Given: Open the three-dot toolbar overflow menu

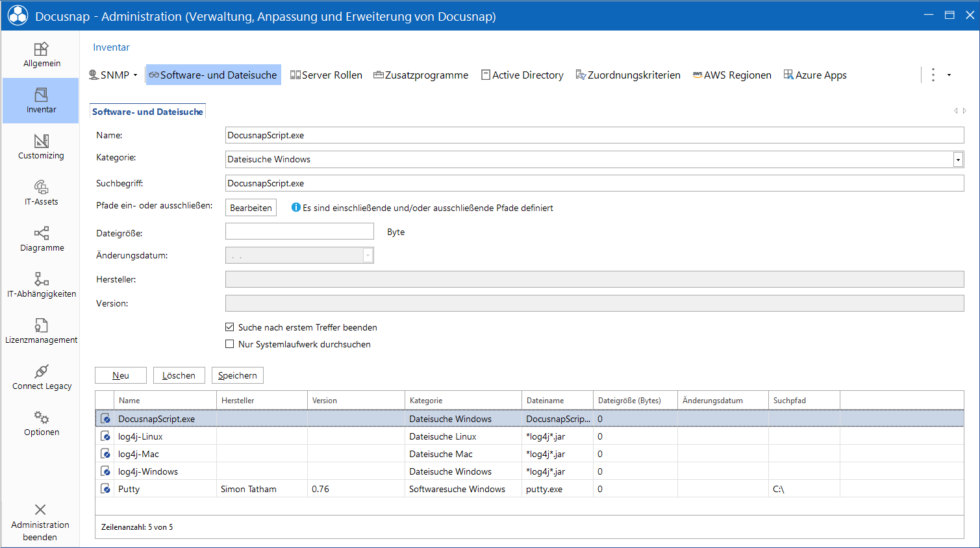Looking at the screenshot, I should (x=933, y=75).
